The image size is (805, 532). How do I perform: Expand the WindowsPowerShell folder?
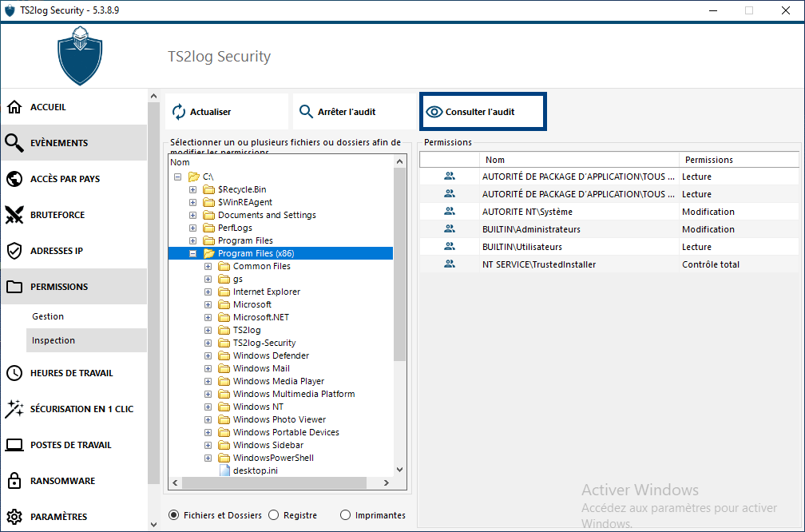click(208, 458)
